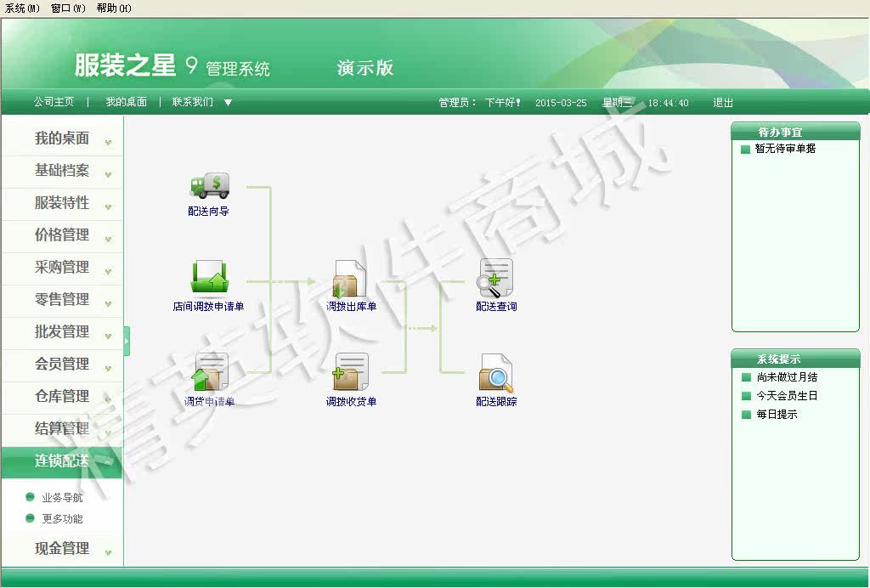Expand the 采购管理 sidebar section

tap(61, 268)
